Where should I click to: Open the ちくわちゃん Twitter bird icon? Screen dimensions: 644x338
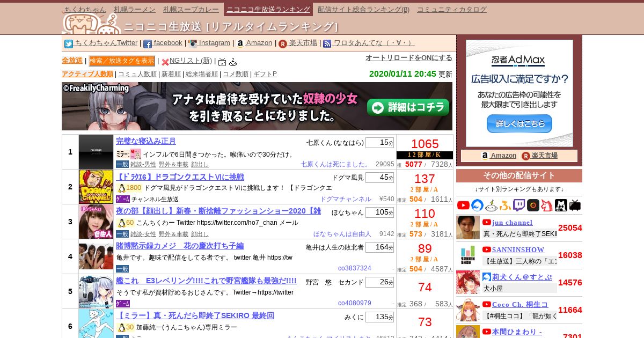[69, 44]
